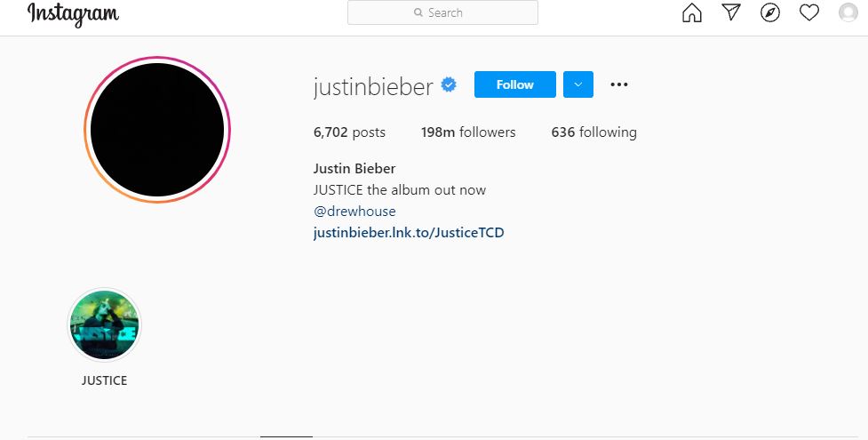Open the JUSTICE story highlight thumbnail
Image resolution: width=868 pixels, height=440 pixels.
click(105, 324)
